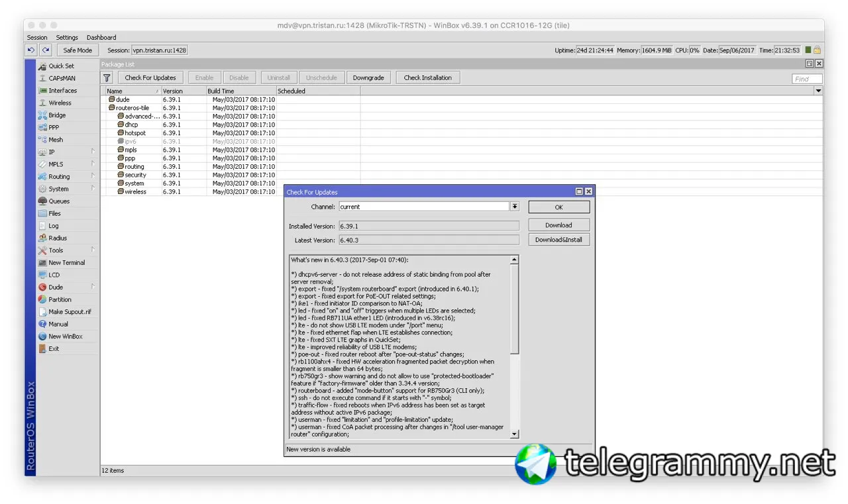
Task: Click the Undo arrow in the toolbar
Action: coord(31,50)
